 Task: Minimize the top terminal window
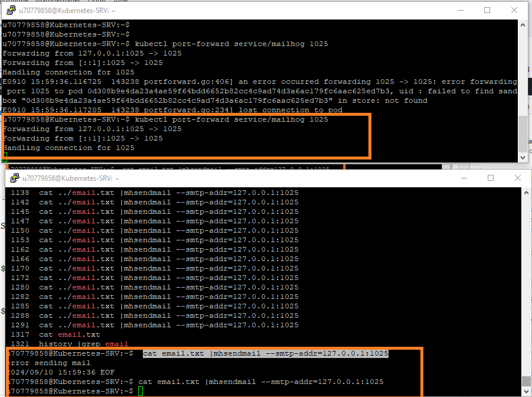[459, 10]
